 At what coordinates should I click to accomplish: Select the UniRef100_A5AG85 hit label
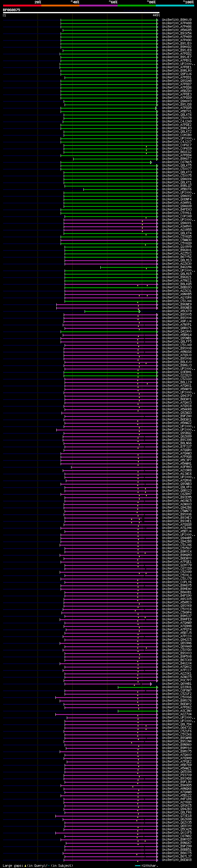click(177, 30)
